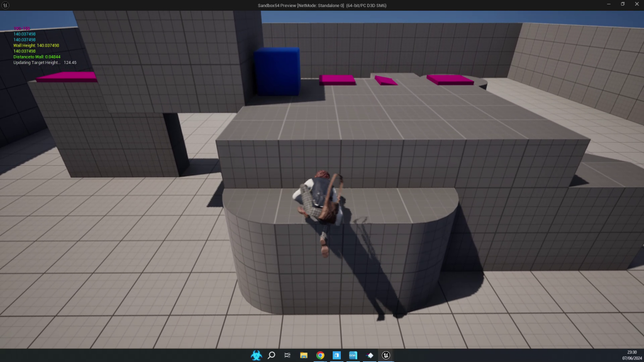Click the yellow Wall Height debug text
This screenshot has width=644, height=362.
coord(36,45)
